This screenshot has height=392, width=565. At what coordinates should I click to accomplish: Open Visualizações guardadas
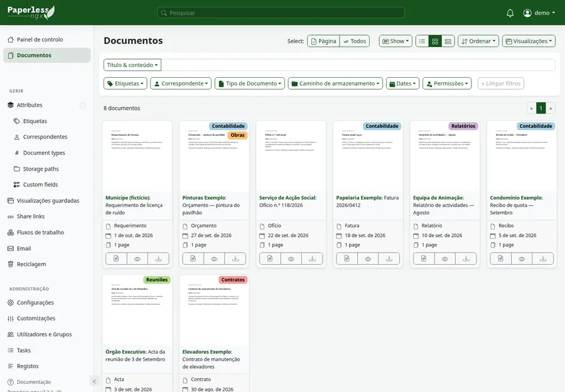point(47,201)
